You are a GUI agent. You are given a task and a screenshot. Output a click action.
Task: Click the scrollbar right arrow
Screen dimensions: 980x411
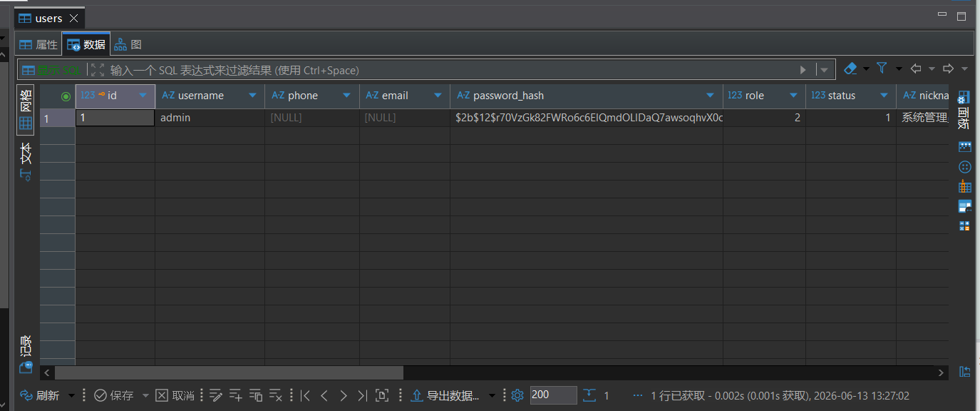[x=942, y=372]
